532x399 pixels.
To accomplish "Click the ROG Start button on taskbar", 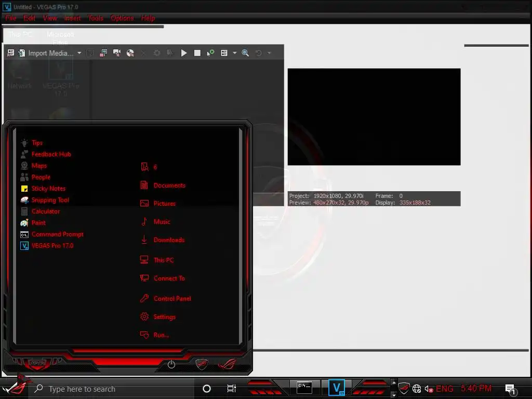I will (x=15, y=387).
